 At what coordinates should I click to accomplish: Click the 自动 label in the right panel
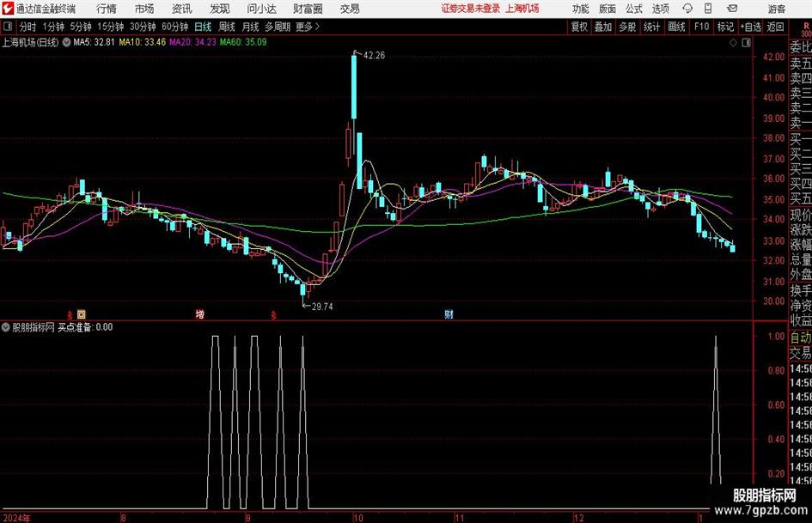pos(801,338)
